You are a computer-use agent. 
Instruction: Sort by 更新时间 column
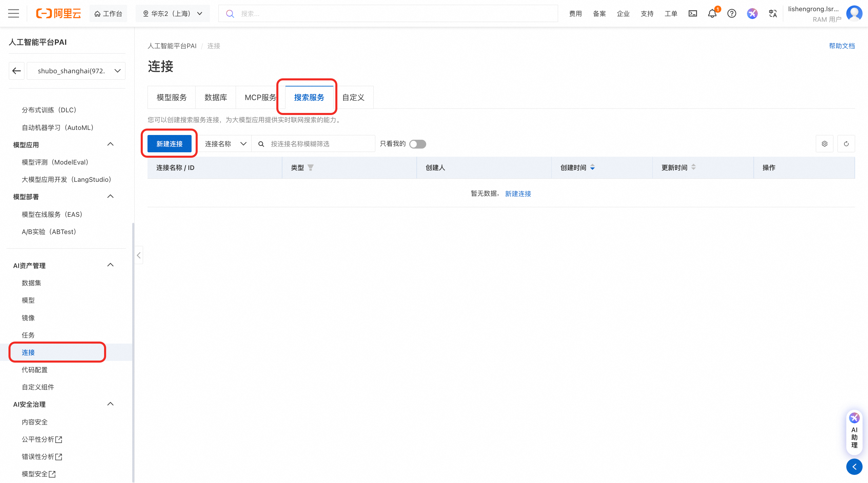[693, 168]
